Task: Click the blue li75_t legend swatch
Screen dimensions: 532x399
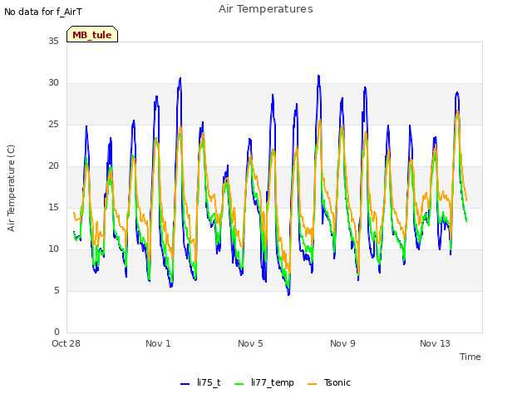Action: [x=185, y=384]
